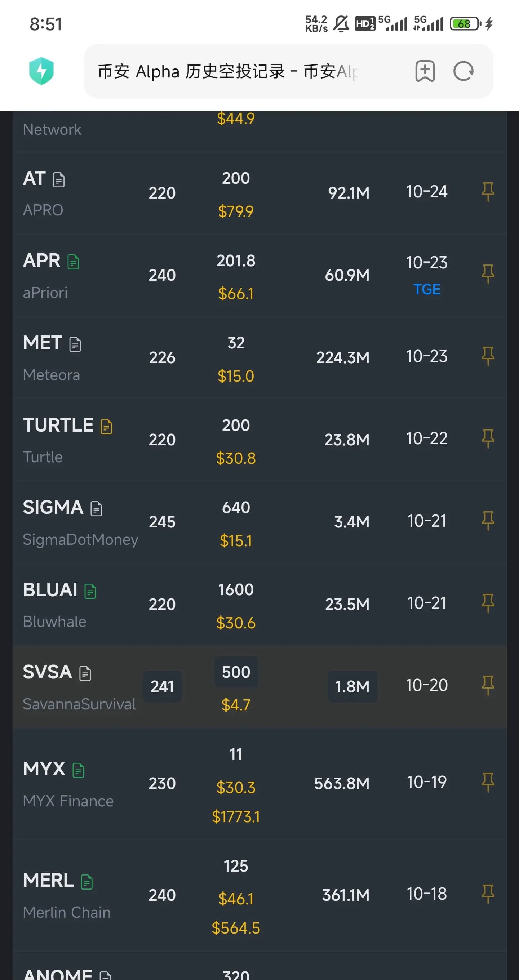Open the TURTLE token name
This screenshot has height=980, width=519.
point(58,425)
